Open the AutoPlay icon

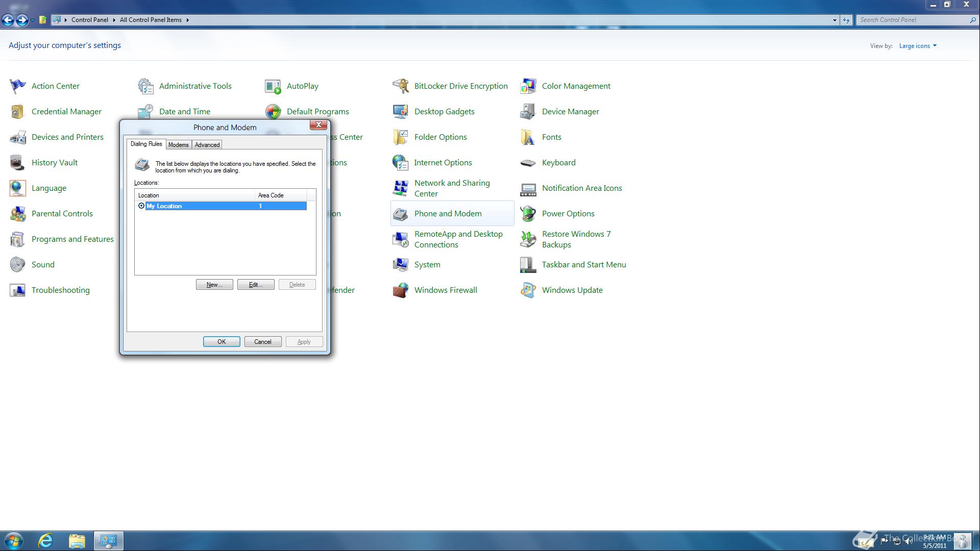coord(273,86)
